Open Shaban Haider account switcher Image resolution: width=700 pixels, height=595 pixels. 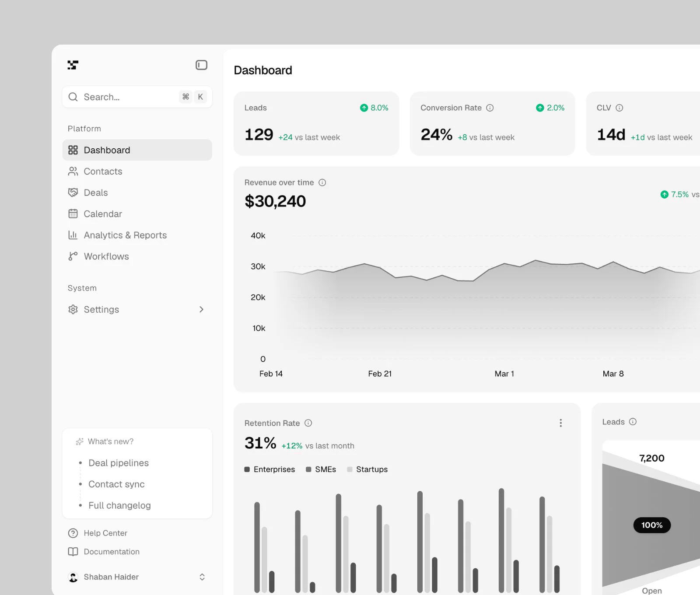pos(137,577)
